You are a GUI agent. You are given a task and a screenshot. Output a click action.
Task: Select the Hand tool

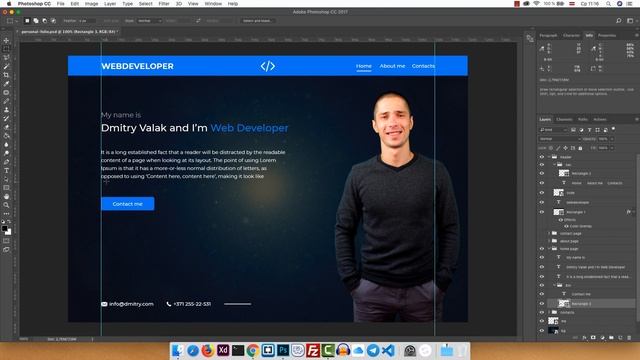click(6, 196)
